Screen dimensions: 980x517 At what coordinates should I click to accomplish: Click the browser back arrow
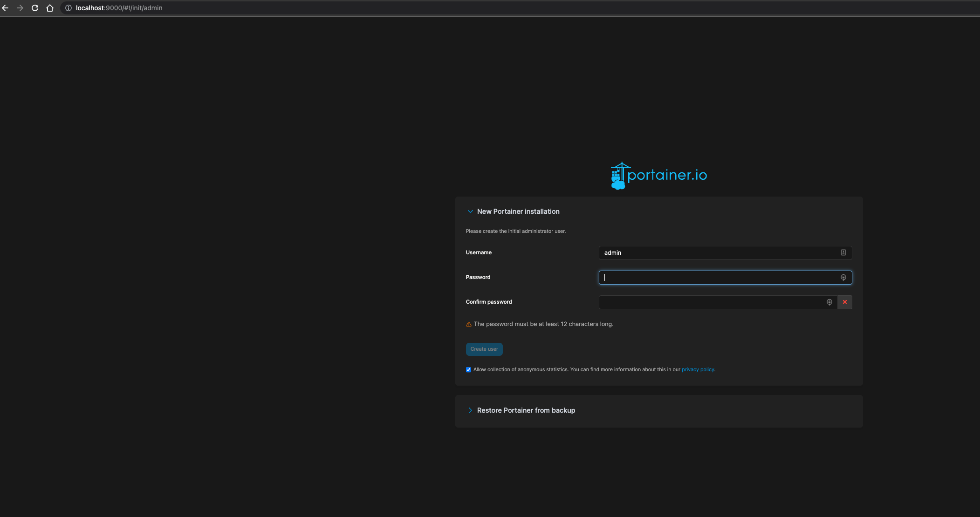(x=6, y=8)
